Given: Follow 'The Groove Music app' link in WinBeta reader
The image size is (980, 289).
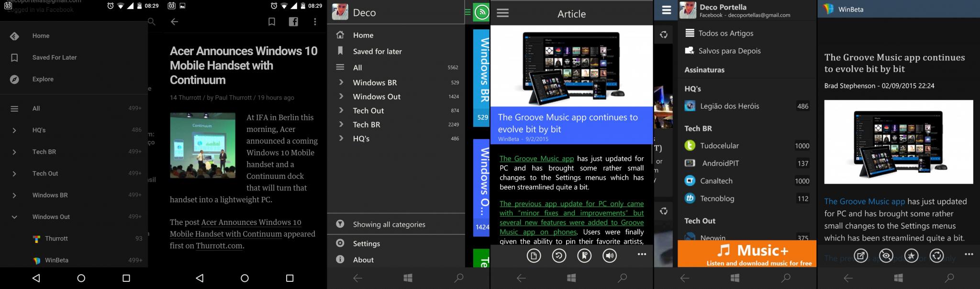Looking at the screenshot, I should 865,202.
